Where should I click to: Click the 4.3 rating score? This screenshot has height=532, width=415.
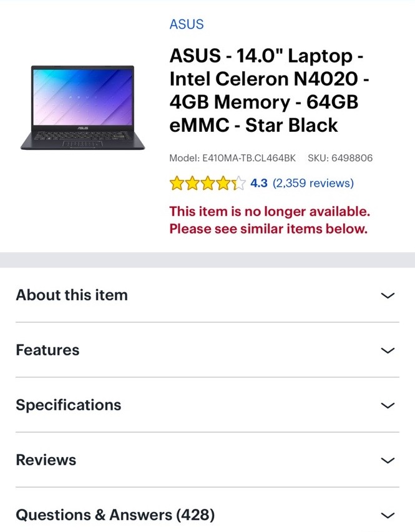point(258,183)
